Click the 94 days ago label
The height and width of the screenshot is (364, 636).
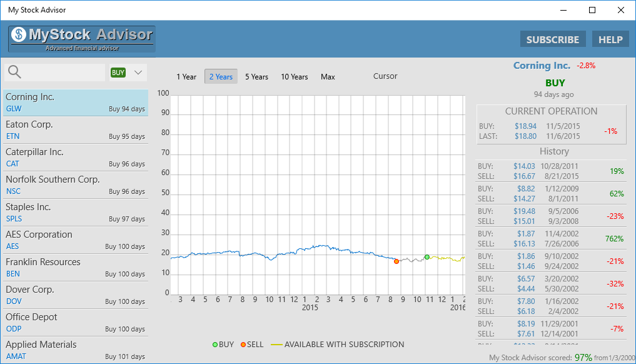tap(553, 94)
